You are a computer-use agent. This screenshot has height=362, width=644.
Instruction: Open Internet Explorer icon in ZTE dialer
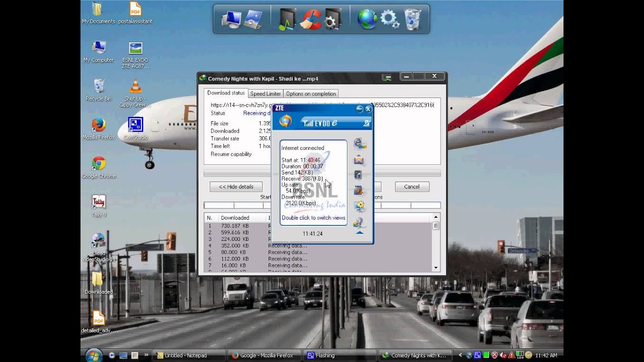(x=359, y=144)
